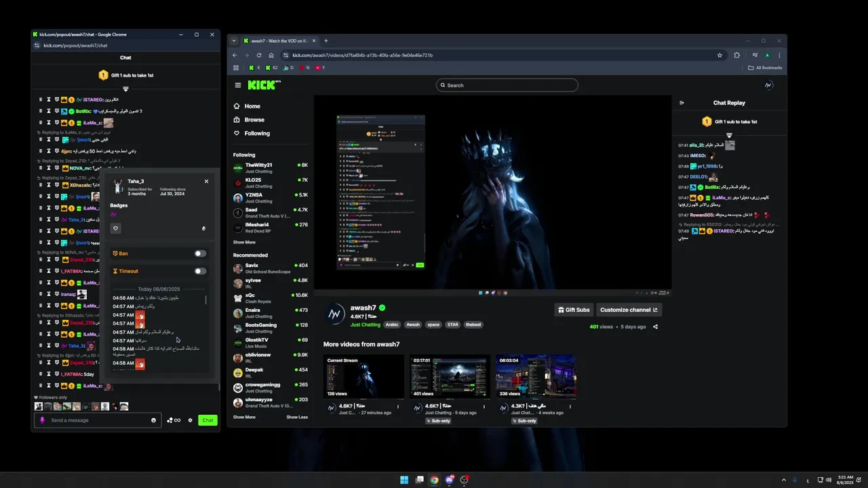
Task: Show hidden tray icons chevron
Action: pyautogui.click(x=784, y=480)
